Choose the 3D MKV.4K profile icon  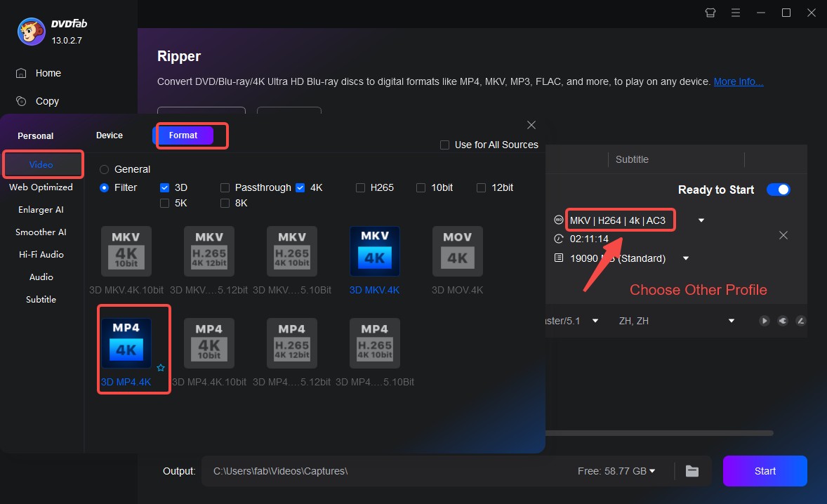[374, 251]
